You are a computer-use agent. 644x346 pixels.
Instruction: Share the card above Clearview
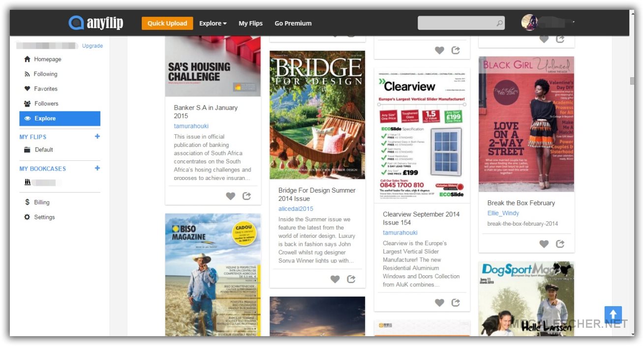click(456, 50)
